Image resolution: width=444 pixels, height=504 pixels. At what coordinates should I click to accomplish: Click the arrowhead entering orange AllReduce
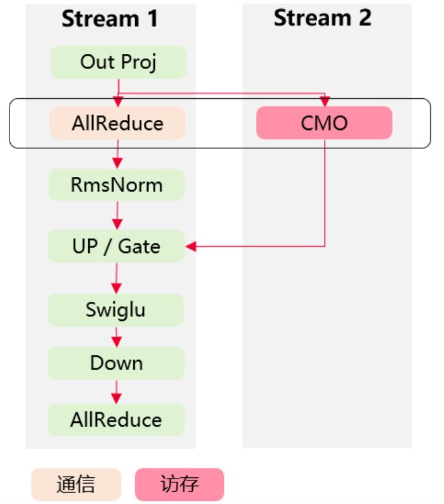(x=118, y=102)
